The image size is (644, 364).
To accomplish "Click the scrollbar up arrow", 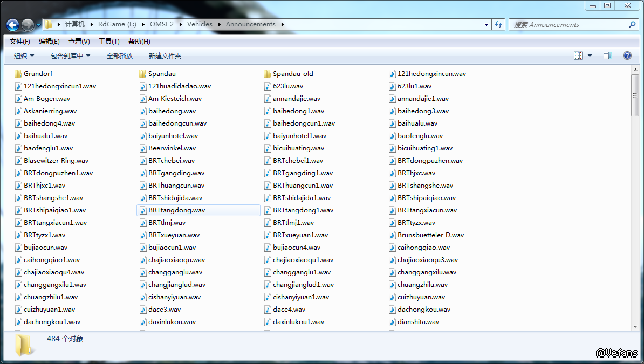I will tap(635, 70).
